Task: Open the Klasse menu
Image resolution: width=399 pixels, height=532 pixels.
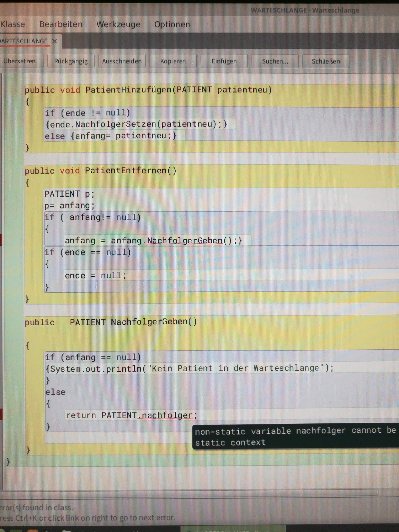Action: pos(12,24)
